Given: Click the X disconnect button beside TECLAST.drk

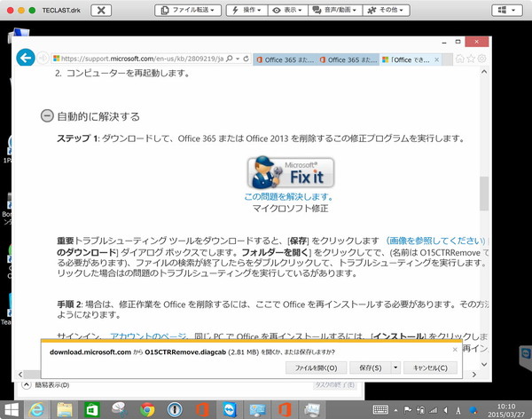Looking at the screenshot, I should coord(101,10).
